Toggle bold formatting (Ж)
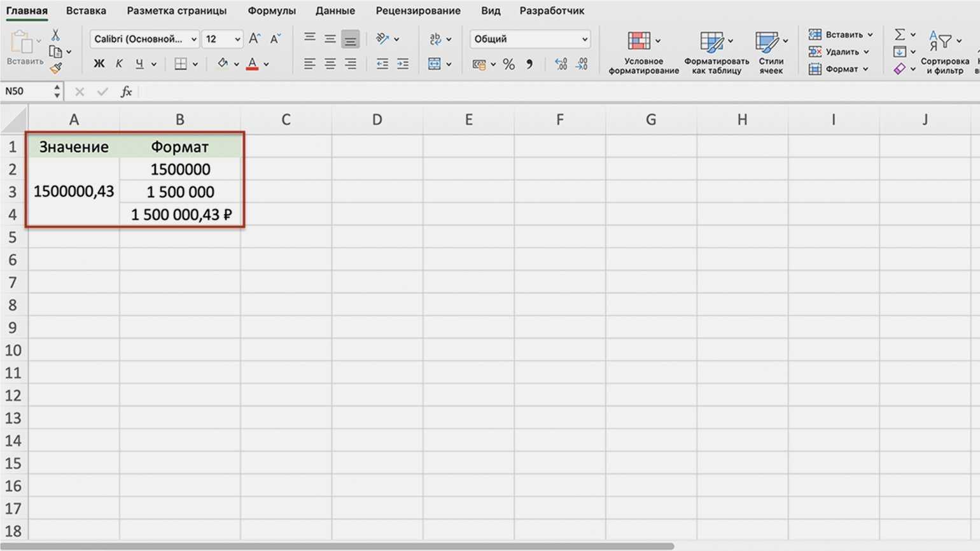Image resolution: width=980 pixels, height=551 pixels. [x=99, y=64]
